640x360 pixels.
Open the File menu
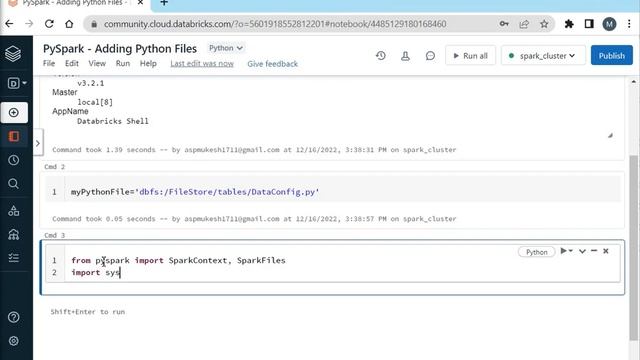pos(49,64)
